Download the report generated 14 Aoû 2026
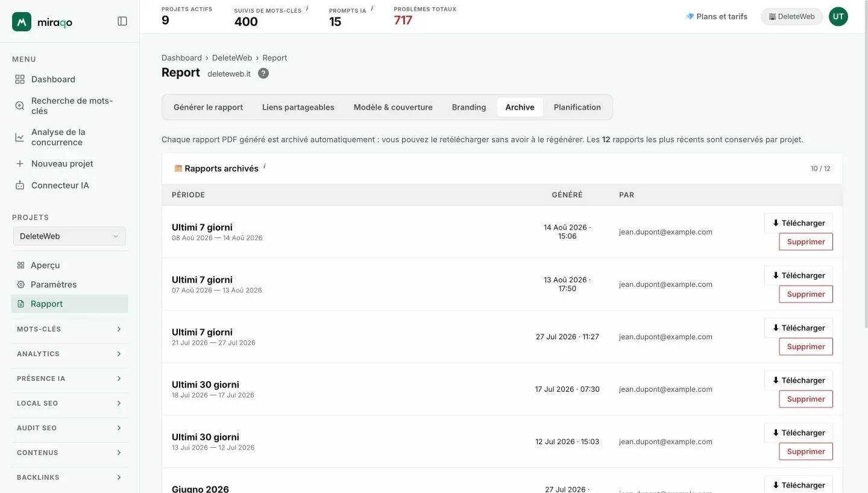The height and width of the screenshot is (493, 868). pos(799,223)
